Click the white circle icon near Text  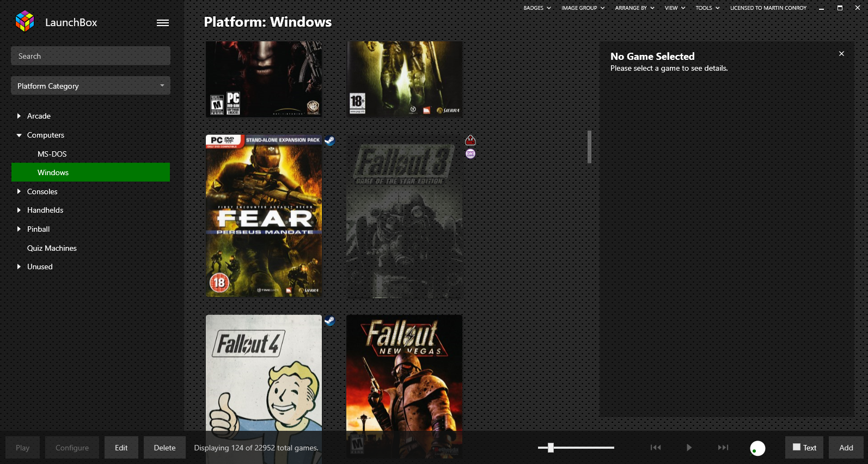coord(757,448)
